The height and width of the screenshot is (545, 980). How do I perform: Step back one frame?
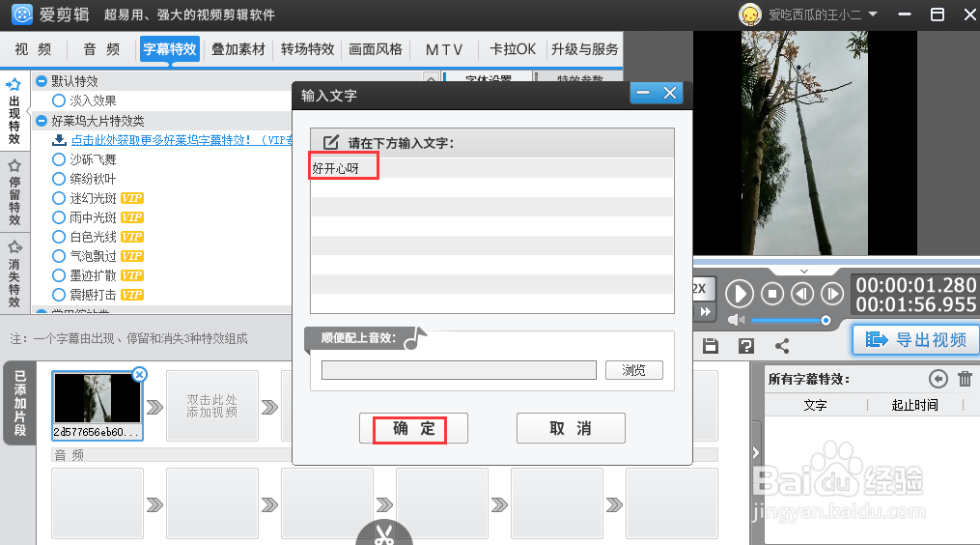tap(802, 294)
